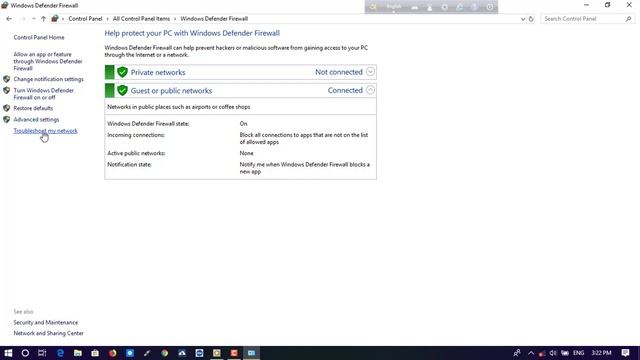Open Allow an app or feature link
Image resolution: width=640 pixels, height=360 pixels.
(x=48, y=61)
